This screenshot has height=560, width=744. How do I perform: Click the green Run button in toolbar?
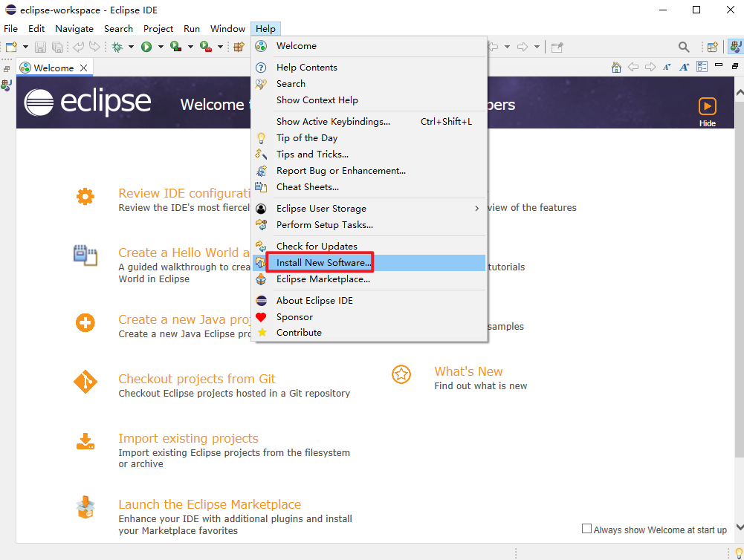tap(146, 47)
